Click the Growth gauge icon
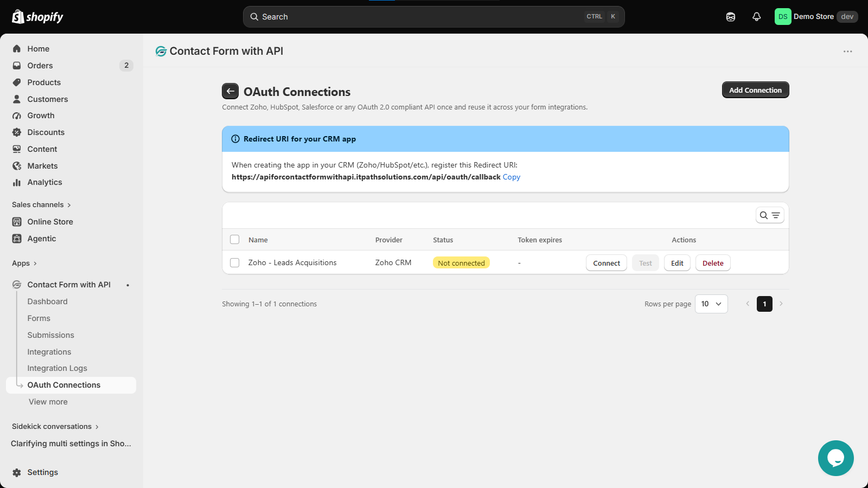Viewport: 868px width, 488px height. tap(17, 115)
